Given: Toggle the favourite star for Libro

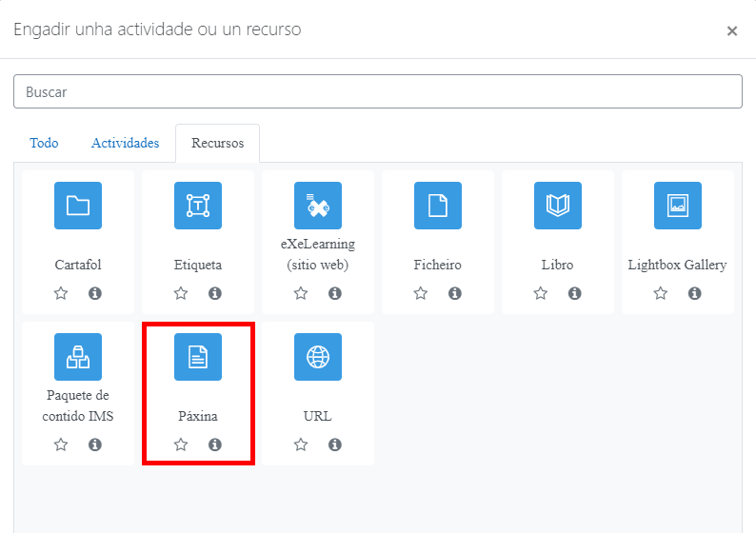Looking at the screenshot, I should pyautogui.click(x=541, y=293).
